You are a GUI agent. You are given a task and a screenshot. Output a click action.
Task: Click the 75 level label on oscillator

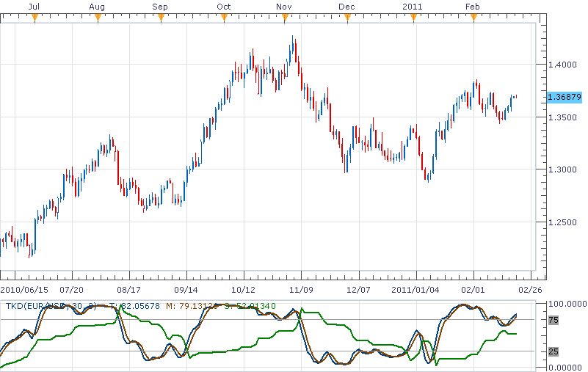pyautogui.click(x=553, y=320)
